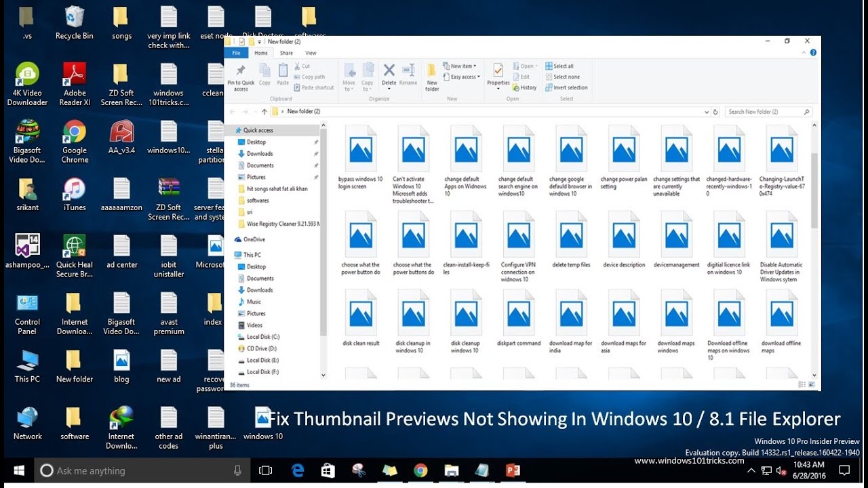
Task: Select Downloads under Quick access
Action: [260, 154]
